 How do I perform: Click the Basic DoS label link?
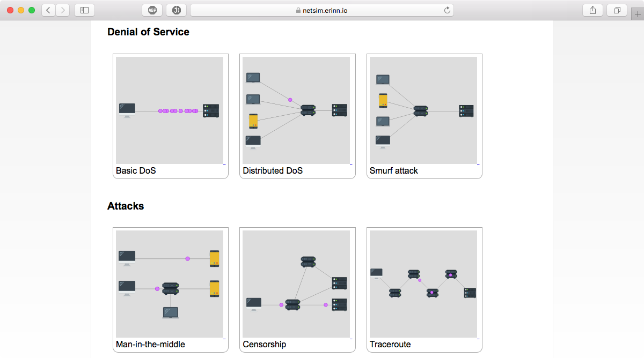click(x=136, y=171)
